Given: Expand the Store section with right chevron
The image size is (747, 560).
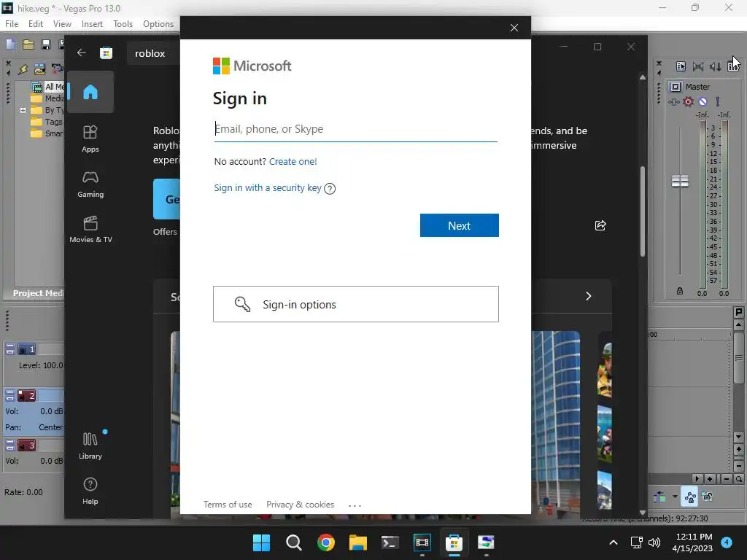Looking at the screenshot, I should (589, 296).
